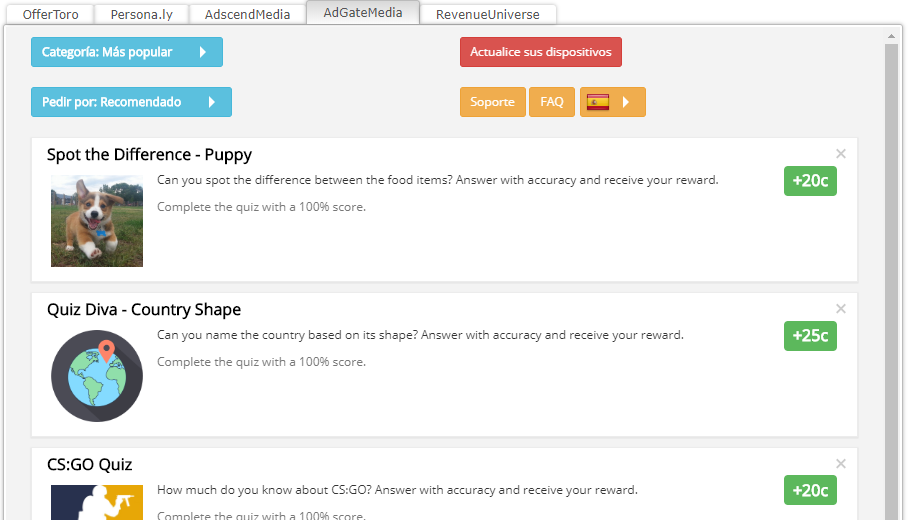Image resolution: width=909 pixels, height=520 pixels.
Task: Switch to the RevenueUniverse tab
Action: point(488,14)
